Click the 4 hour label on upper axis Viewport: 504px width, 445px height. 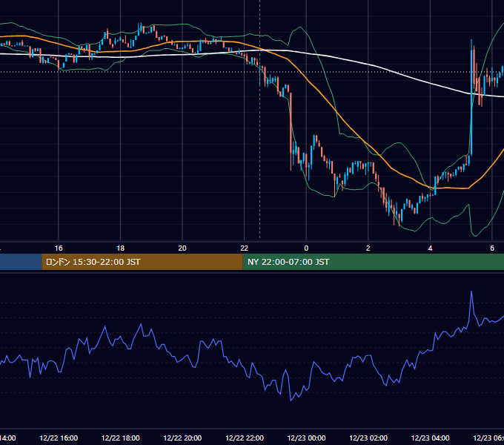[x=430, y=248]
